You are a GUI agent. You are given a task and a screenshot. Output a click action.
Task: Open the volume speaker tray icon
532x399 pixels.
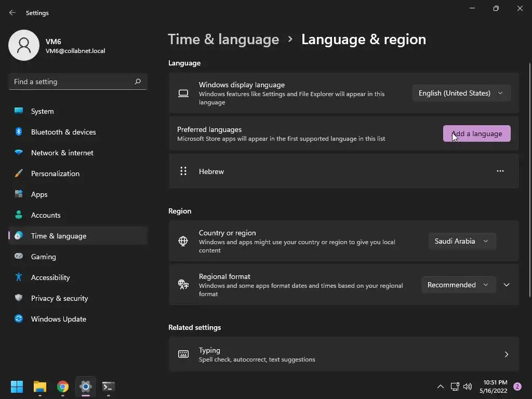468,387
